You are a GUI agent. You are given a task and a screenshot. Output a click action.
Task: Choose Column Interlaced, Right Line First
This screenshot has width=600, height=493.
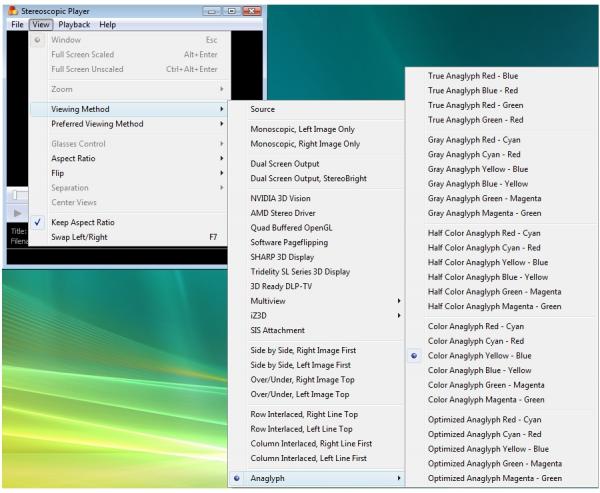(316, 444)
